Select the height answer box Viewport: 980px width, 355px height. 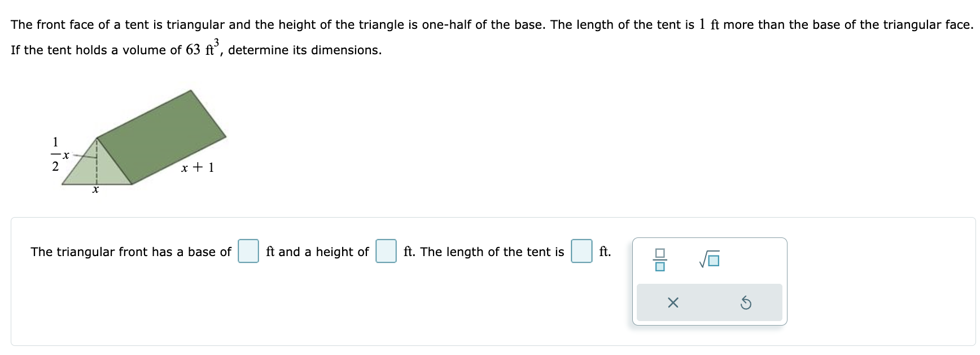click(x=385, y=252)
